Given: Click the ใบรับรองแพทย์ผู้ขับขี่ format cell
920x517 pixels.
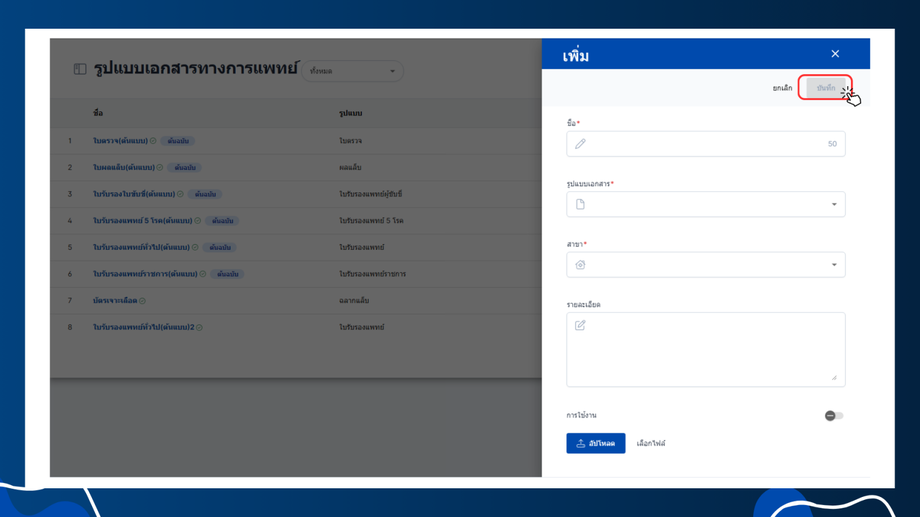Looking at the screenshot, I should pyautogui.click(x=370, y=194).
